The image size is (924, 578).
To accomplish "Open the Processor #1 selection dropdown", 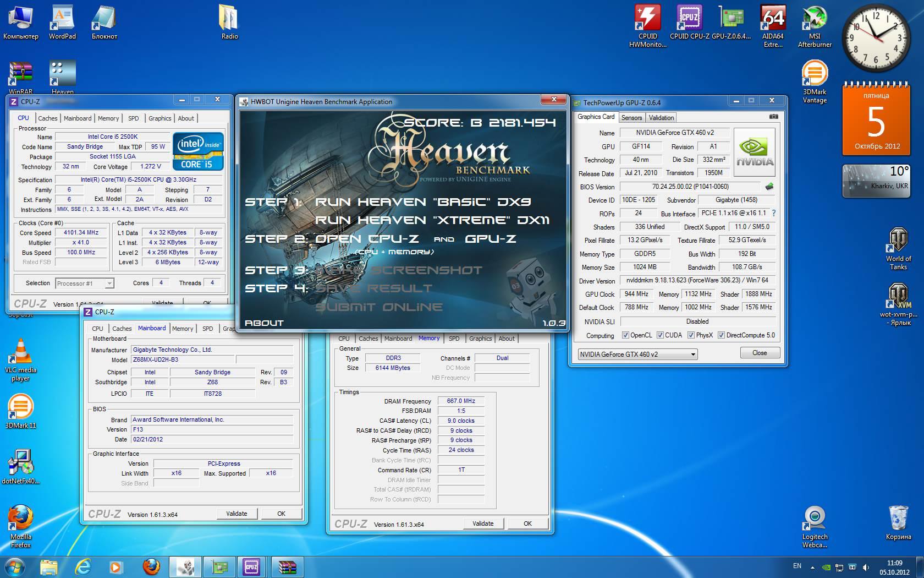I will [85, 283].
